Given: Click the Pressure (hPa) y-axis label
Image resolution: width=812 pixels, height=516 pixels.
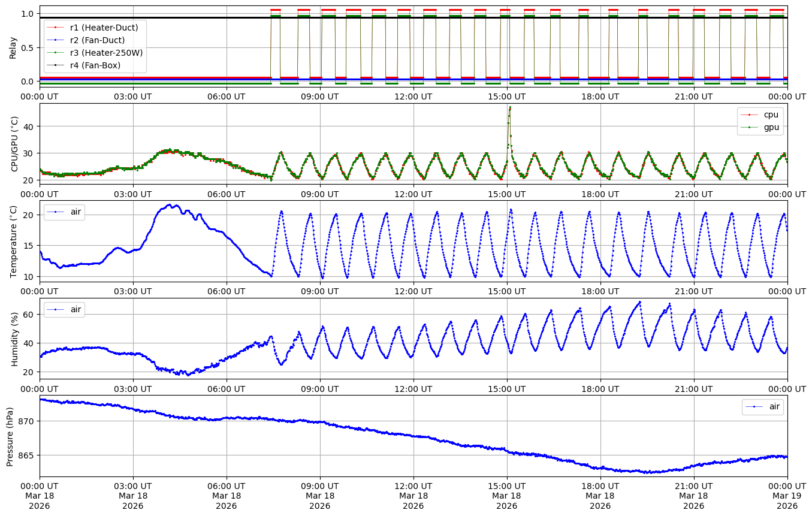Looking at the screenshot, I should [x=11, y=436].
